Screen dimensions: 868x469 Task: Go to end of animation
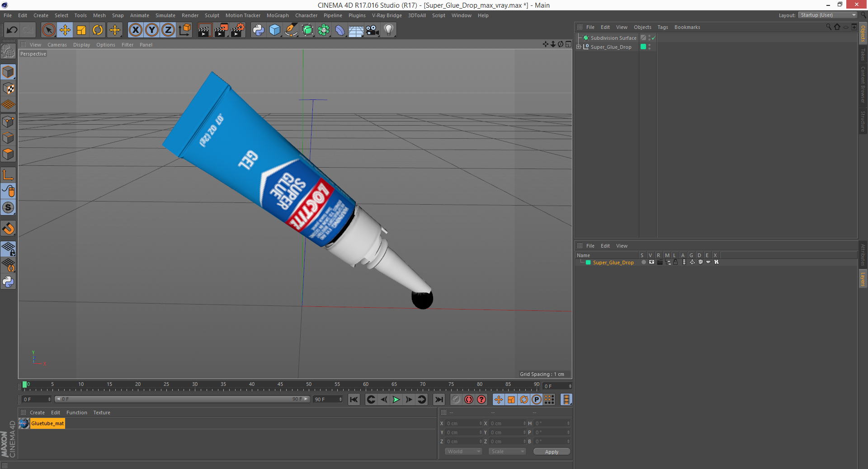[439, 399]
